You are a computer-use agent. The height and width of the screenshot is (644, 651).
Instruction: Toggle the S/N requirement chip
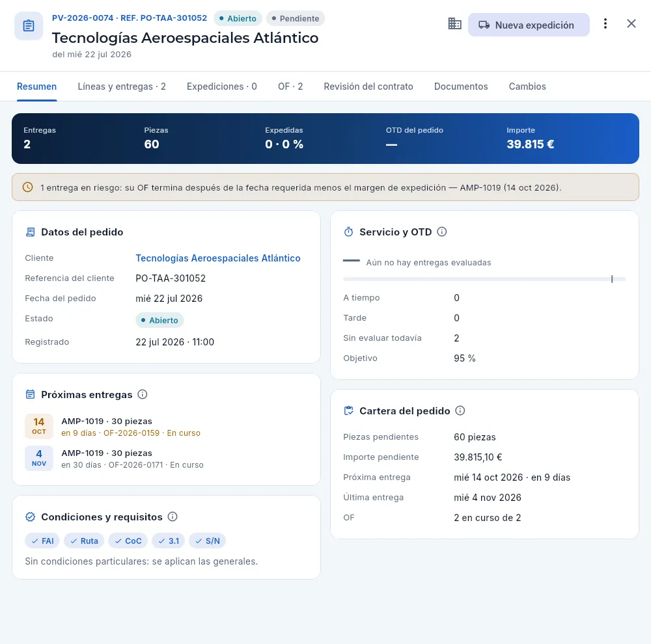click(207, 541)
